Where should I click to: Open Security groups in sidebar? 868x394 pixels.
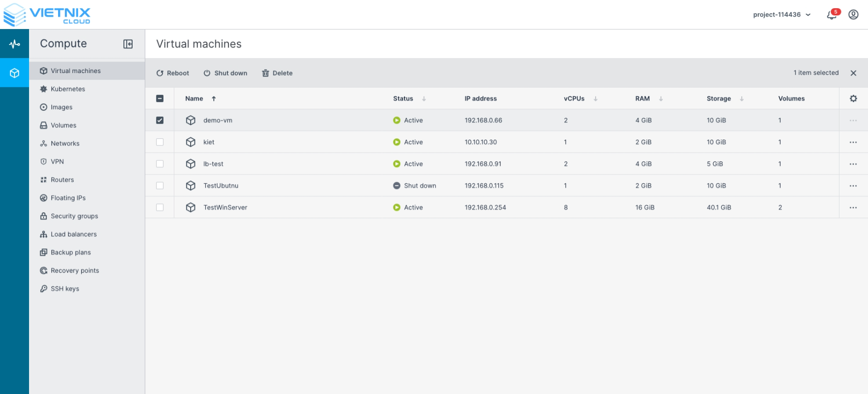pos(87,216)
